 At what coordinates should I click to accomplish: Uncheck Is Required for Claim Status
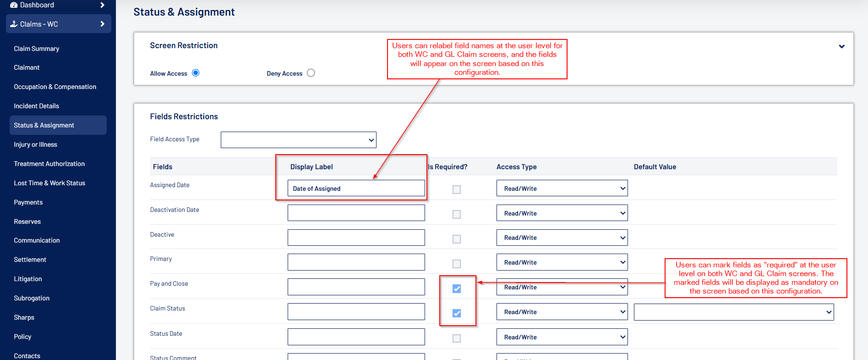click(x=457, y=313)
